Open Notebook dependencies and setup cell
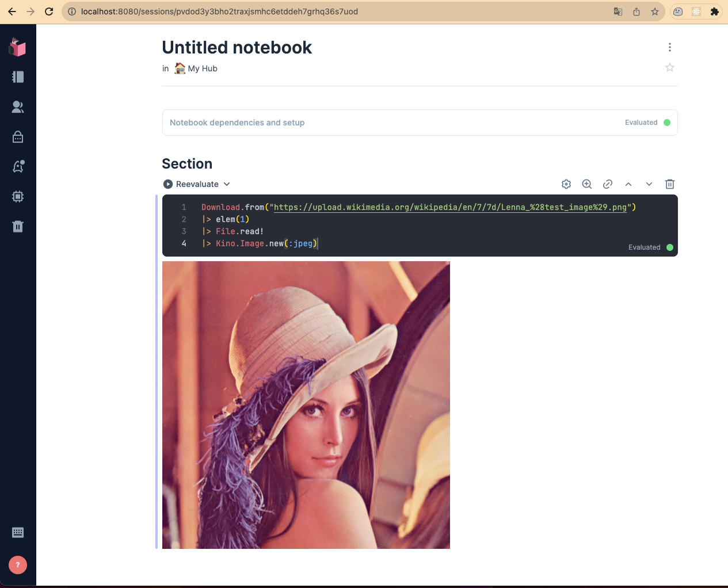728x588 pixels. 420,123
